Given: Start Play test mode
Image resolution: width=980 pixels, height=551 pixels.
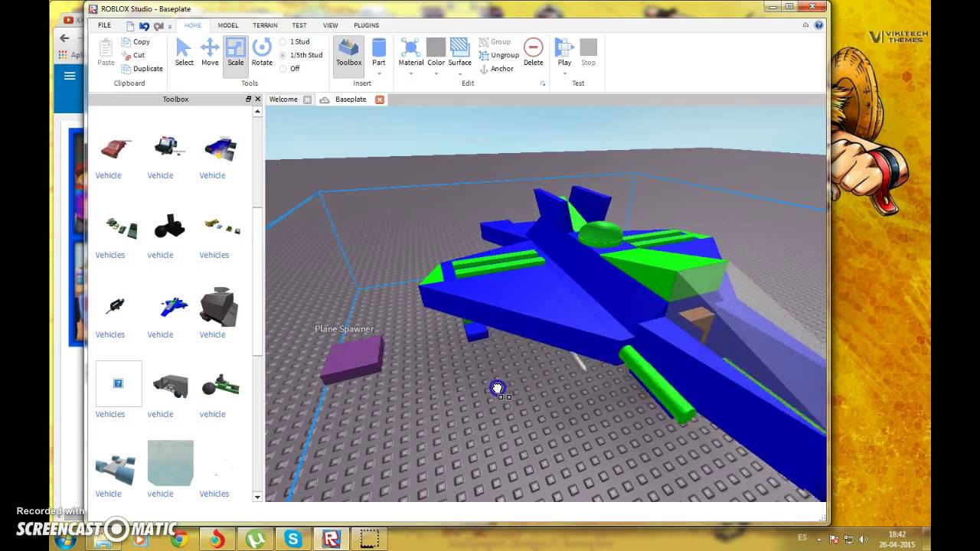Looking at the screenshot, I should coord(564,52).
